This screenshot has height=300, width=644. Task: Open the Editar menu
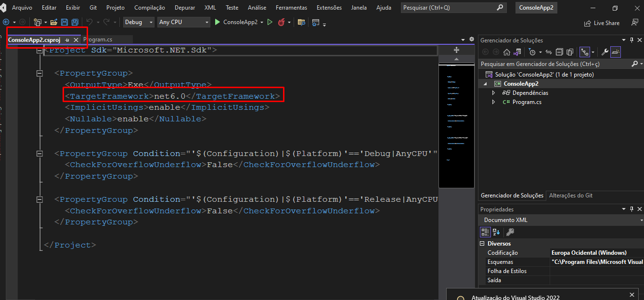coord(49,8)
